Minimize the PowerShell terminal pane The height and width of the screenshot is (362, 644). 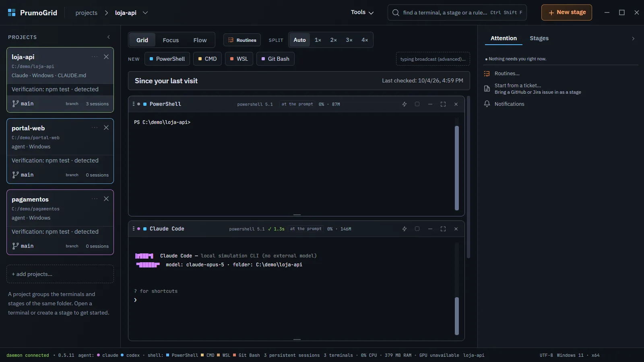pyautogui.click(x=430, y=104)
